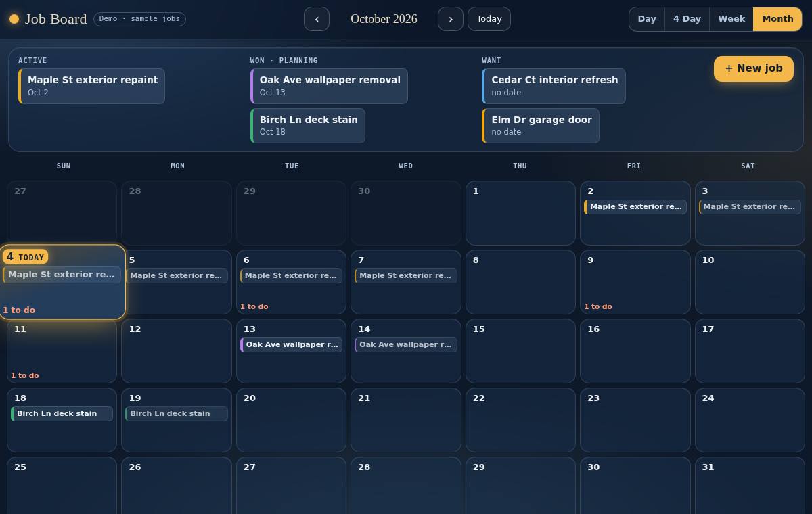Open Maple St event on October 7
The width and height of the screenshot is (812, 514).
click(406, 276)
